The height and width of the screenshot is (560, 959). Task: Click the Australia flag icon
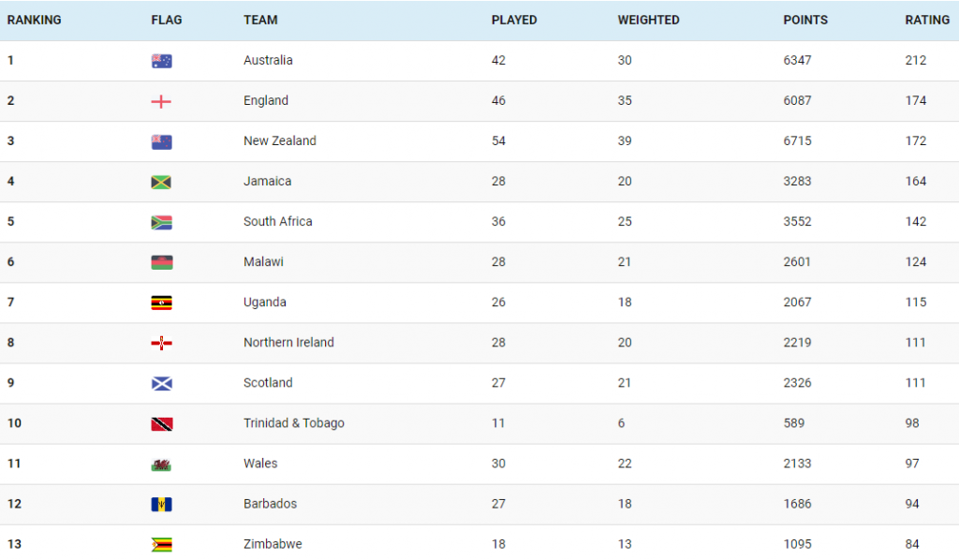pos(161,61)
